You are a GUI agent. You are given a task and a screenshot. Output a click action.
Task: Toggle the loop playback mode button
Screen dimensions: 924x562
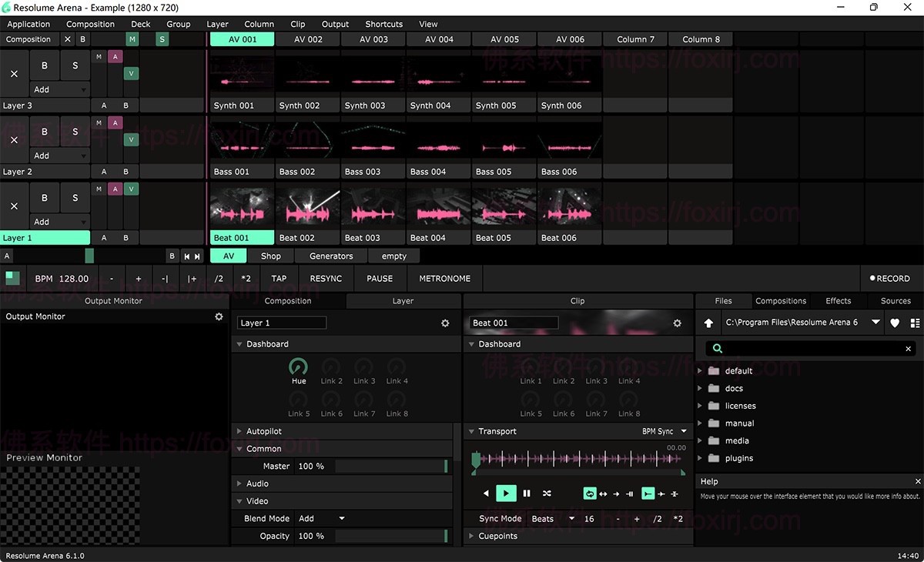590,493
